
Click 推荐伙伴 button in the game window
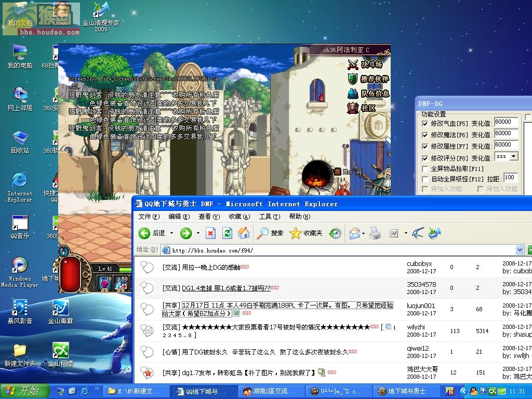[368, 79]
